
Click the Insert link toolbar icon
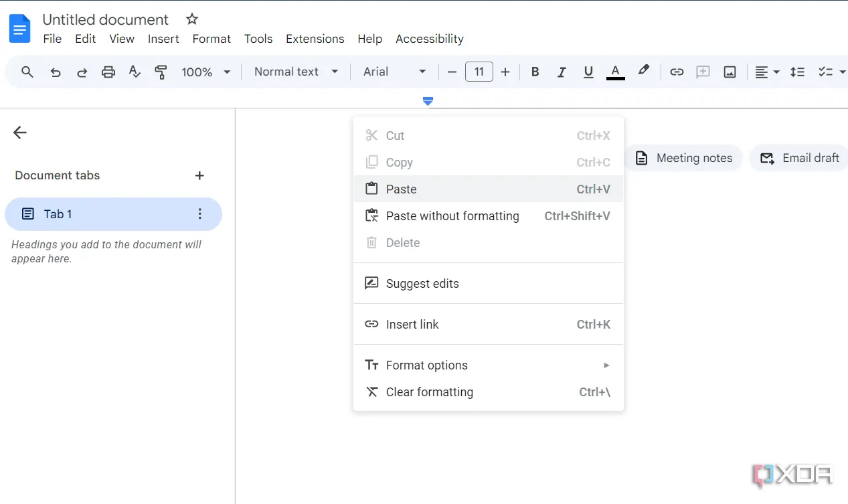(x=677, y=72)
